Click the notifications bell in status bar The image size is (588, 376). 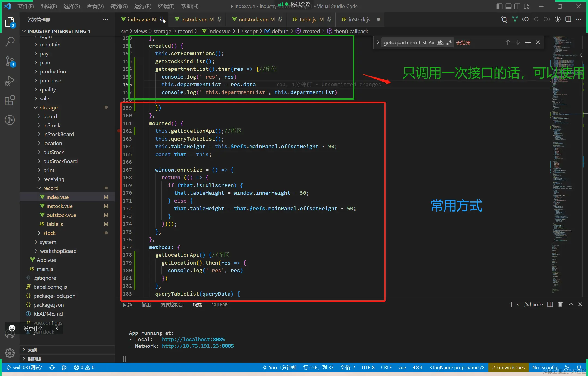pos(579,368)
